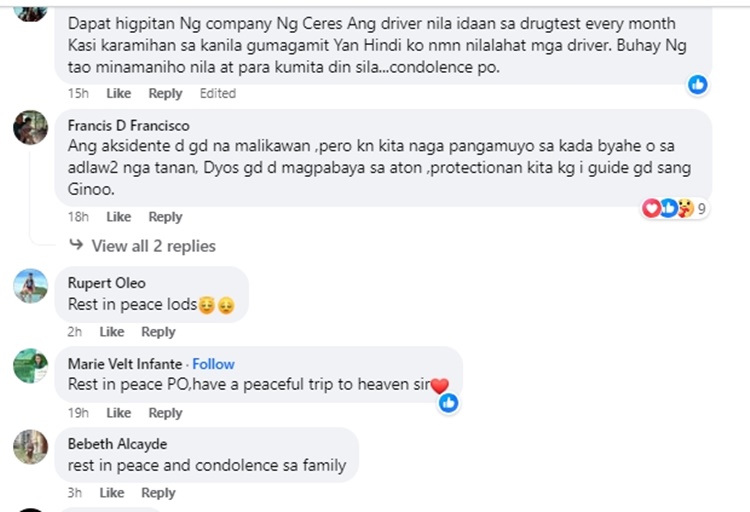This screenshot has width=750, height=512.
Task: Reply to Marie Velt Infante's comment
Action: 165,412
